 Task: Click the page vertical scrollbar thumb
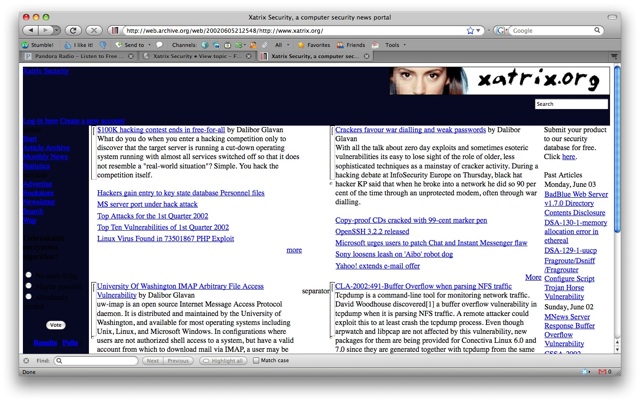point(617,149)
